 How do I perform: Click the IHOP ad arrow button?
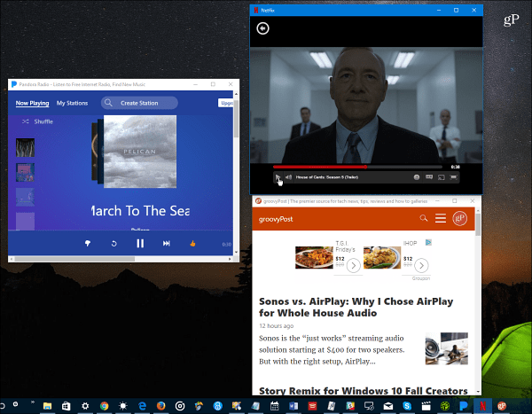coord(421,265)
